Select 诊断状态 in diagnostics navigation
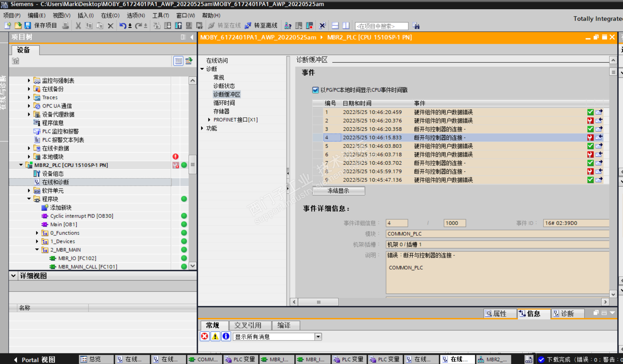This screenshot has width=623, height=364. tap(224, 86)
